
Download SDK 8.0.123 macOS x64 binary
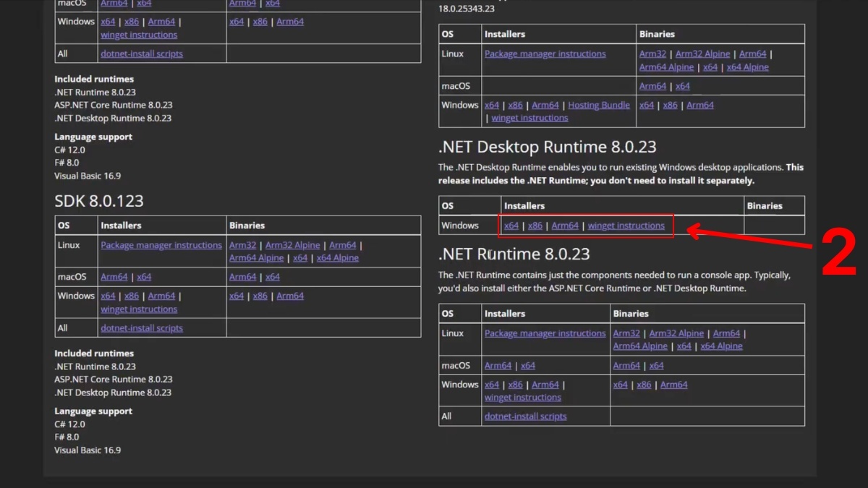tap(273, 277)
